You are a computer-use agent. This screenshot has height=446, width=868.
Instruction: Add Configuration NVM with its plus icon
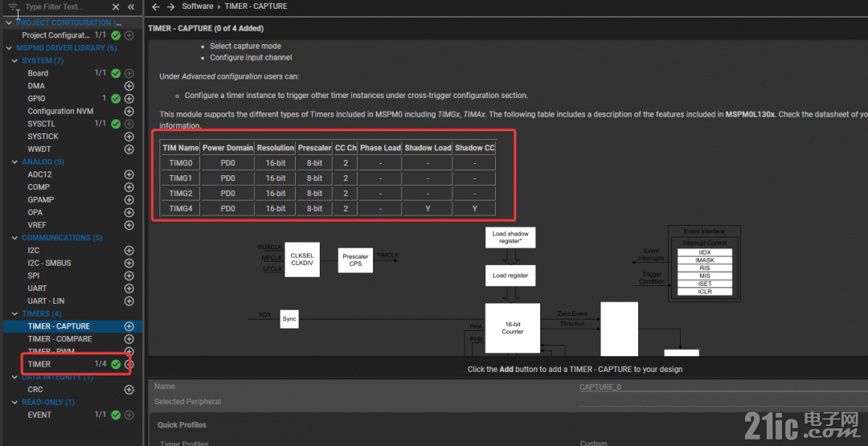click(x=129, y=111)
